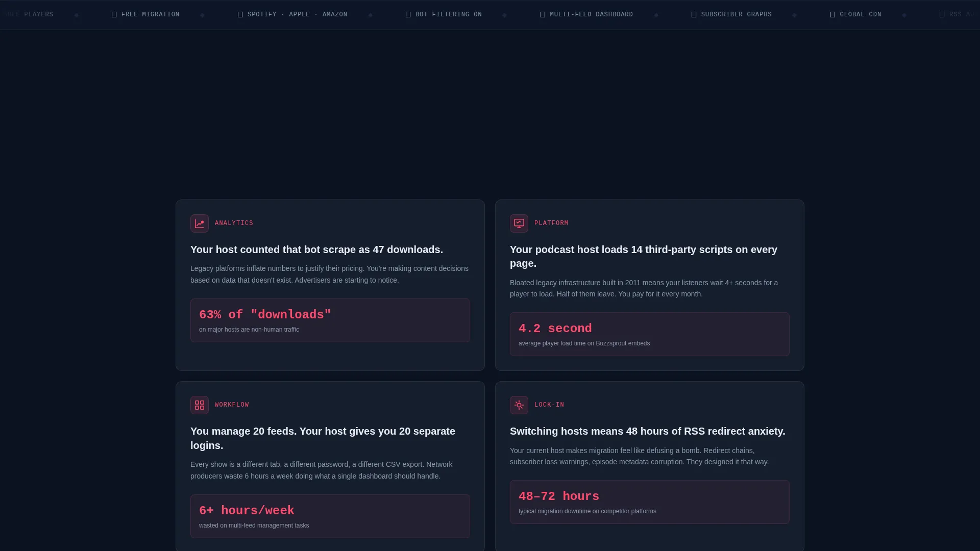Image resolution: width=980 pixels, height=551 pixels.
Task: Click "wasted on multi-feed management tasks" caption
Action: pyautogui.click(x=254, y=525)
